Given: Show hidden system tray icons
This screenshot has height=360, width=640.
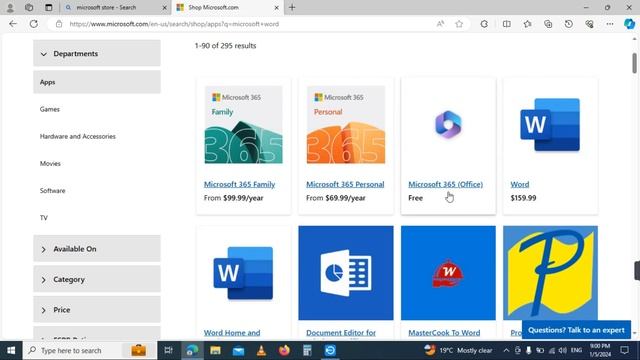Looking at the screenshot, I should click(506, 350).
